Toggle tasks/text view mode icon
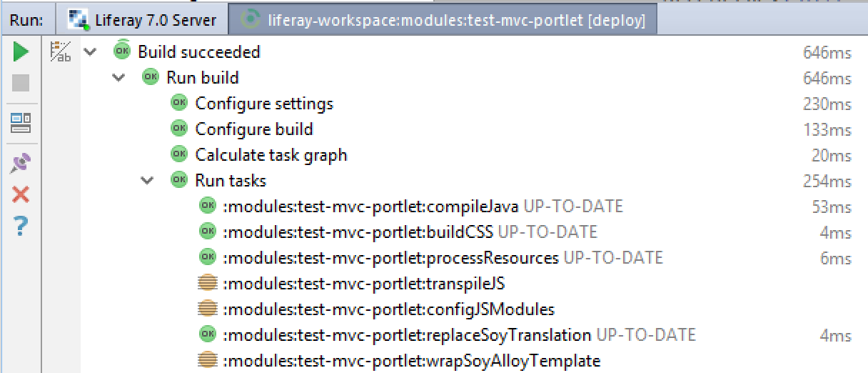This screenshot has width=868, height=373. point(61,52)
